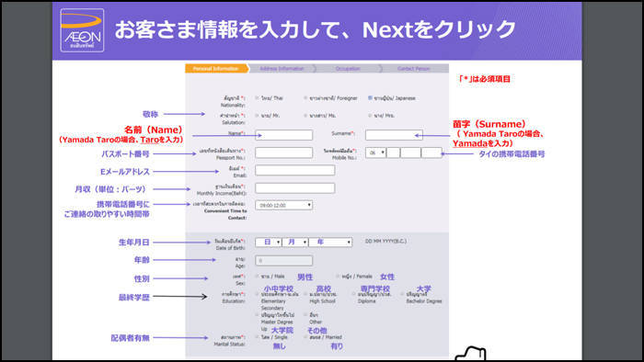Viewport: 644px width, 362px height.
Task: Open the mobile number prefix dropdown
Action: coord(375,153)
